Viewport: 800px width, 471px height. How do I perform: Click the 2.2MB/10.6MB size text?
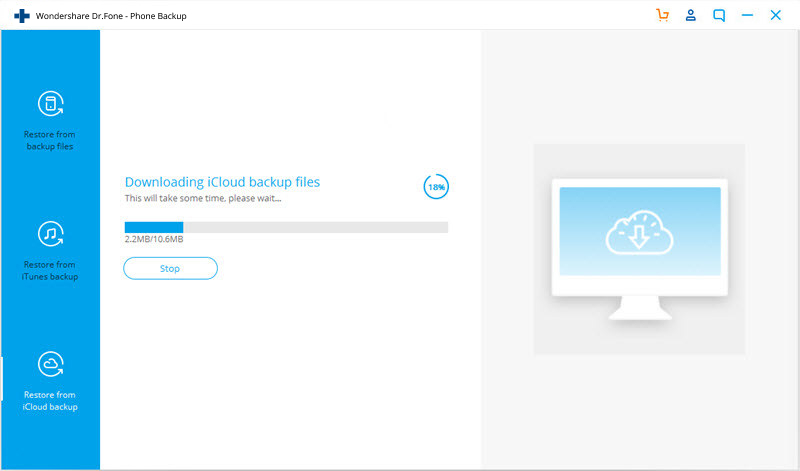click(x=154, y=239)
